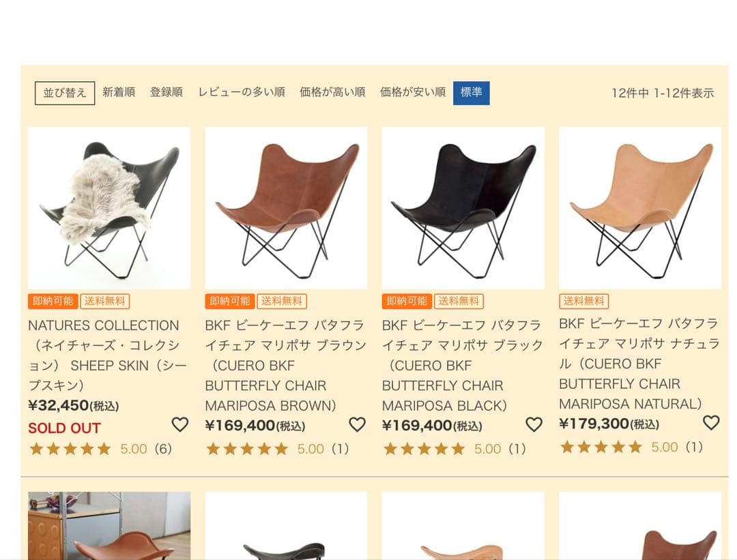Favorite the sheep skin product with heart icon

179,424
